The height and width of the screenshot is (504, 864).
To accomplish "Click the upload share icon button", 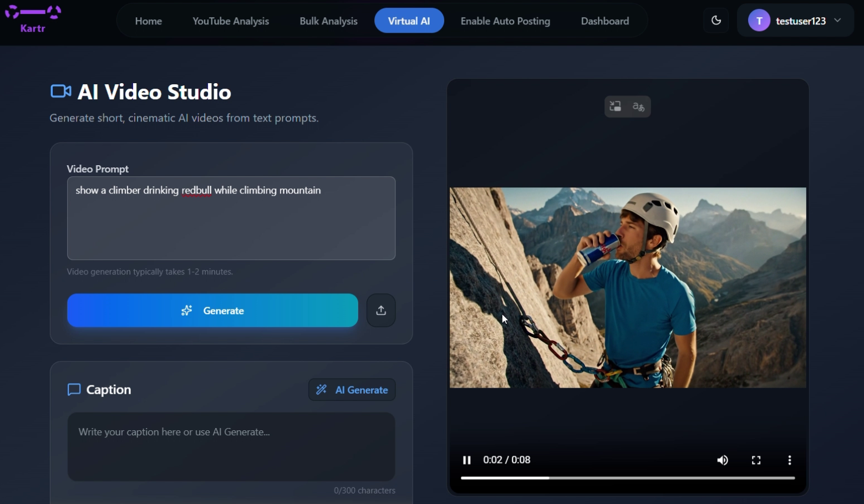I will tap(381, 310).
